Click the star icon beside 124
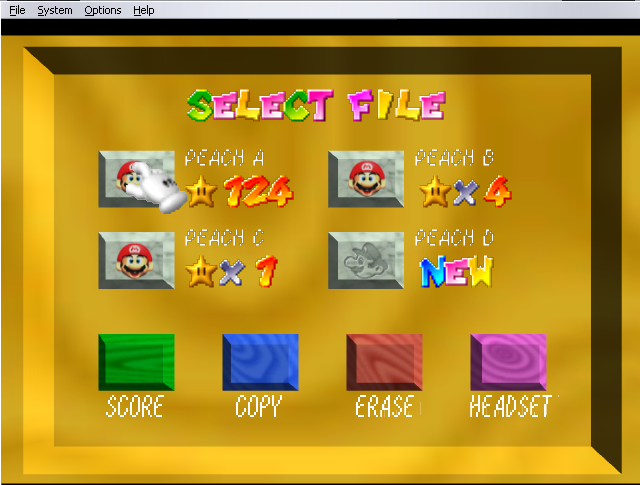The width and height of the screenshot is (640, 485). click(201, 191)
